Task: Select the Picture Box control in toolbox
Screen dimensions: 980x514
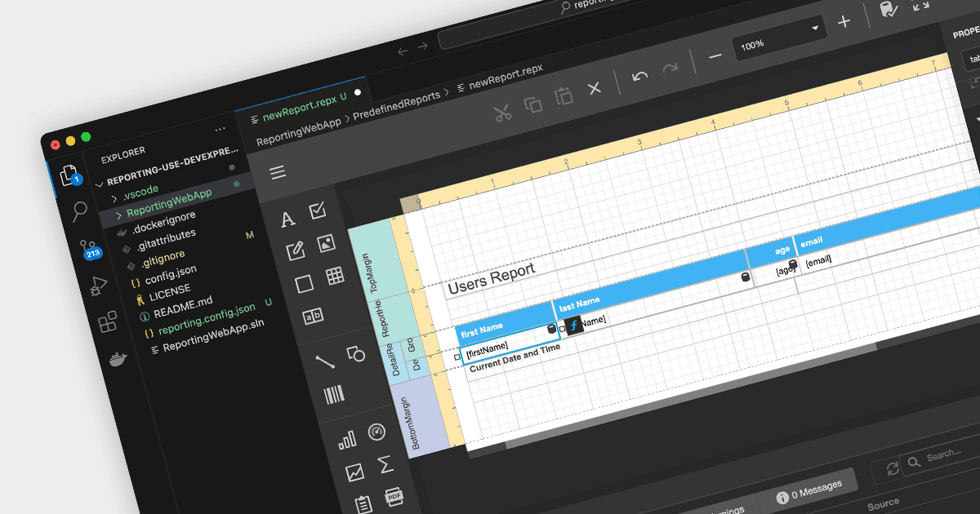Action: (326, 243)
